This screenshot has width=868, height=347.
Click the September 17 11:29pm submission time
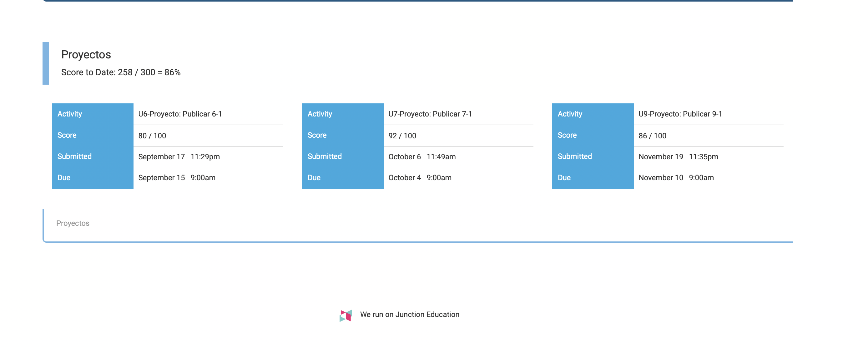point(179,157)
